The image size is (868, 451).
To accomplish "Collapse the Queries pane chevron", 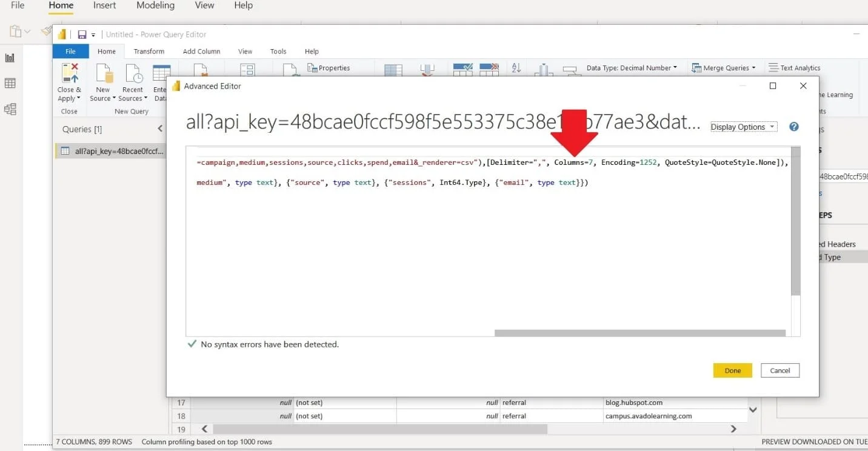I will coord(160,129).
